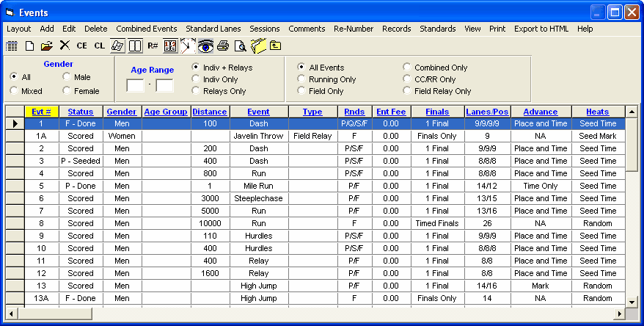The width and height of the screenshot is (644, 326).
Task: Select the Combined Only filter
Action: click(407, 68)
